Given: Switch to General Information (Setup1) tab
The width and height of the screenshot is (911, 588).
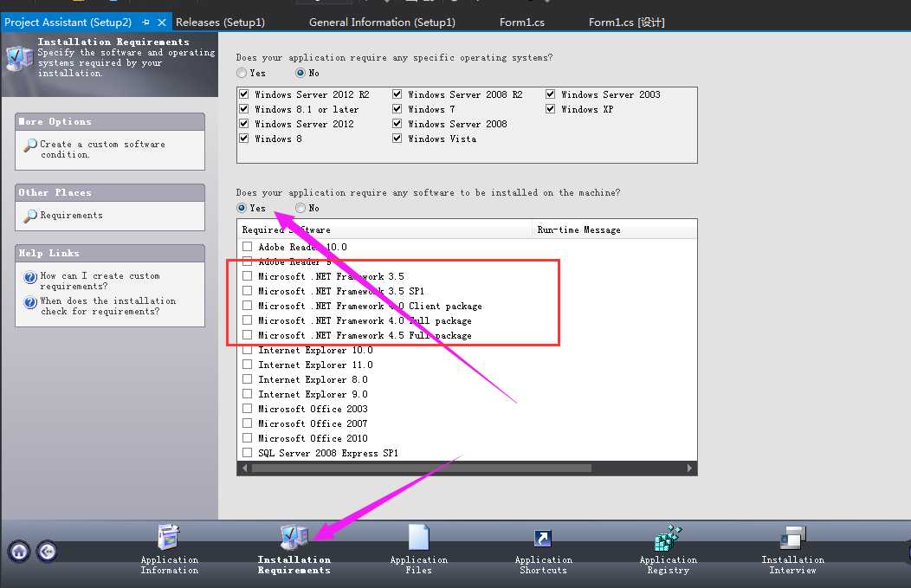Looking at the screenshot, I should (382, 22).
